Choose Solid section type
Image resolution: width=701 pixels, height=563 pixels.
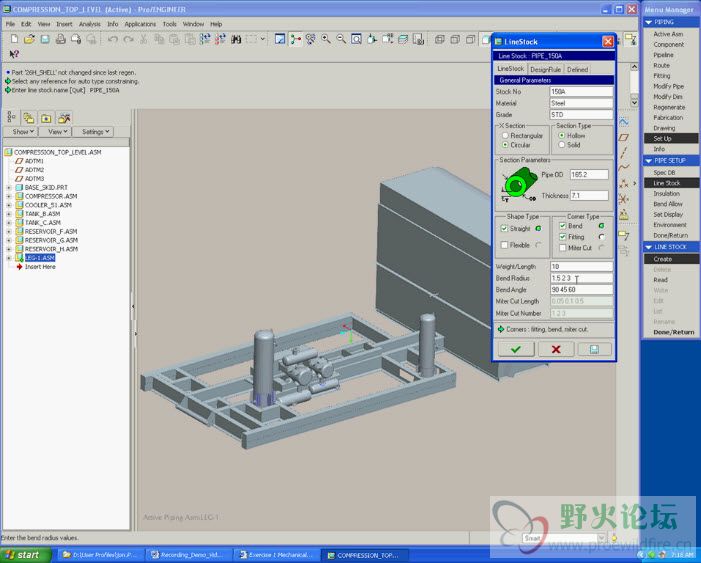pos(562,145)
